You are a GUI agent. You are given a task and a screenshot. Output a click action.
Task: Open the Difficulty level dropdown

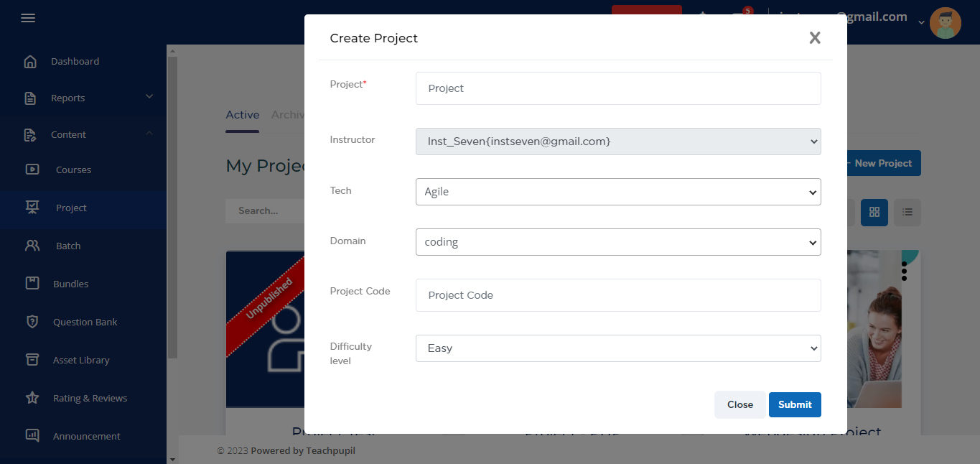(617, 348)
